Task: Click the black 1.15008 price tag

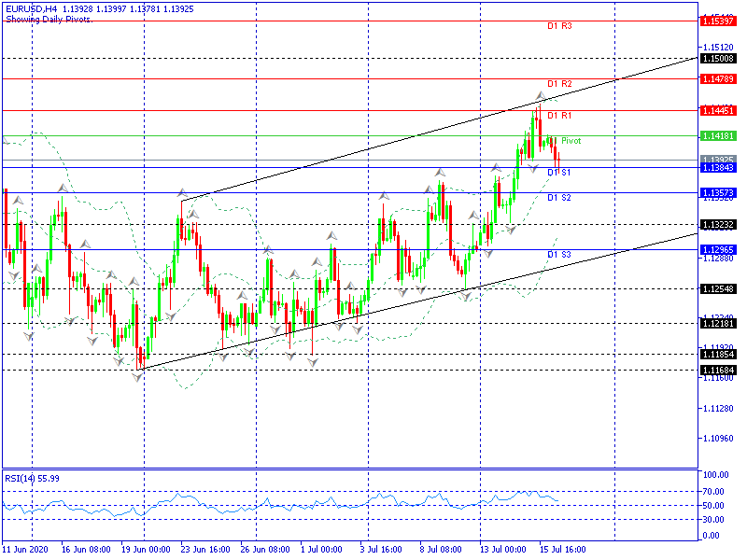Action: click(x=717, y=58)
